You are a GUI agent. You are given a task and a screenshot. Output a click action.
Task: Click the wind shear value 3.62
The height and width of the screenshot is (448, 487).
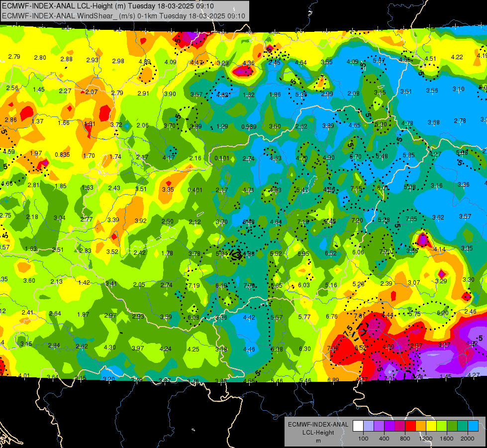tap(438, 218)
